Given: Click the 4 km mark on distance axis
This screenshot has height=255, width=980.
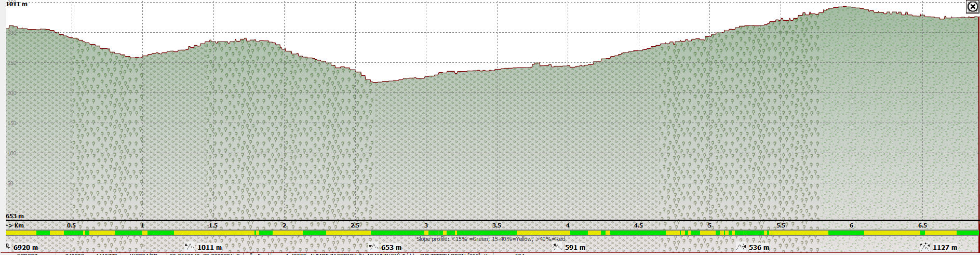Looking at the screenshot, I should [x=568, y=225].
